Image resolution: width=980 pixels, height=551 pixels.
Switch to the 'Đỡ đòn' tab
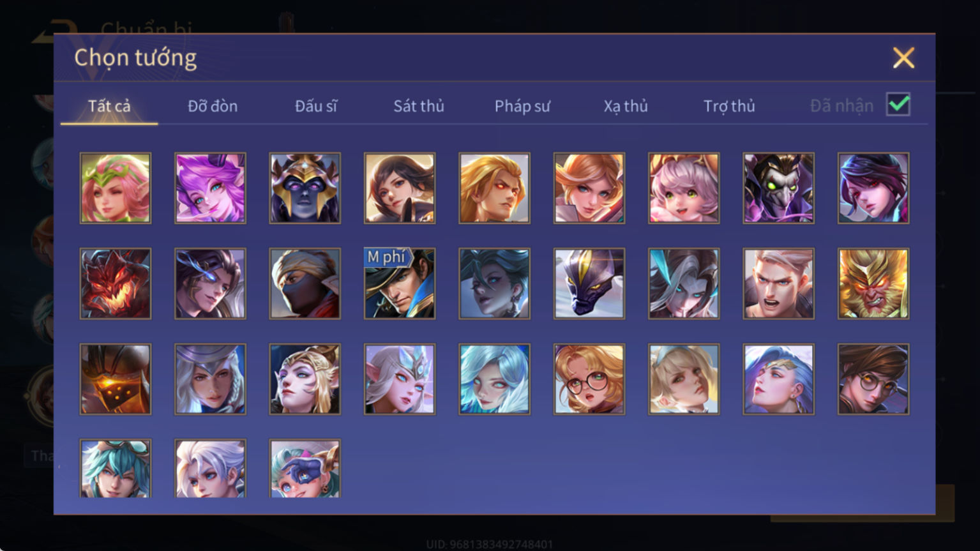coord(213,106)
